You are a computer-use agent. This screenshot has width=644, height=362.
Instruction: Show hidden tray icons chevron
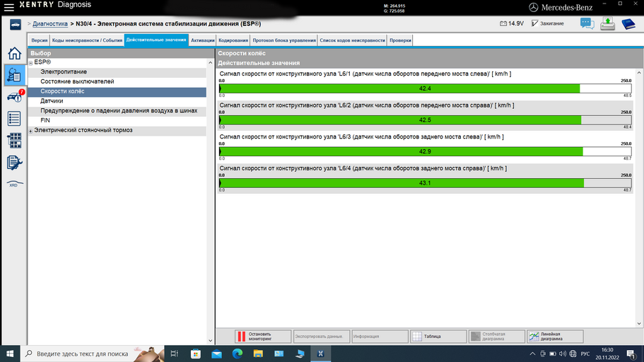point(533,354)
